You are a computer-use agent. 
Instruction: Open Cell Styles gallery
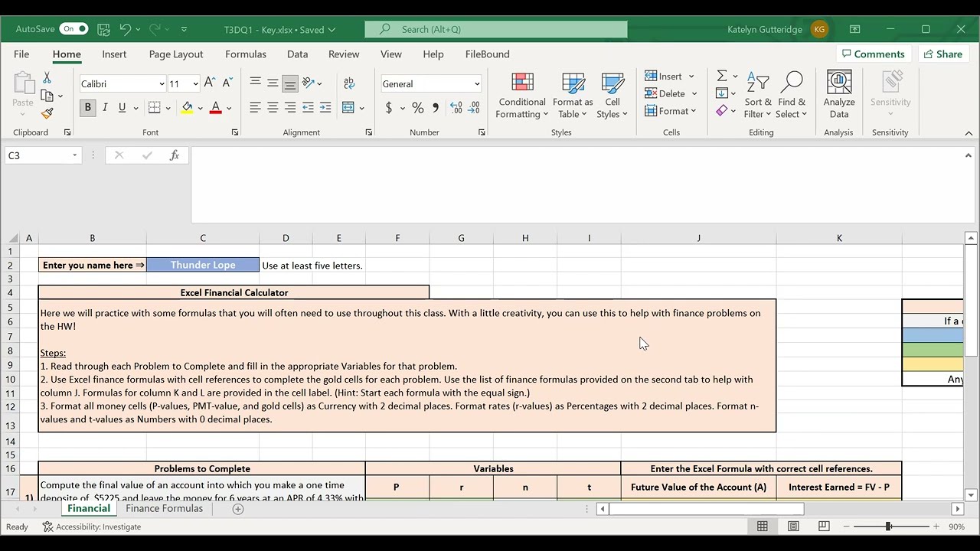[612, 96]
